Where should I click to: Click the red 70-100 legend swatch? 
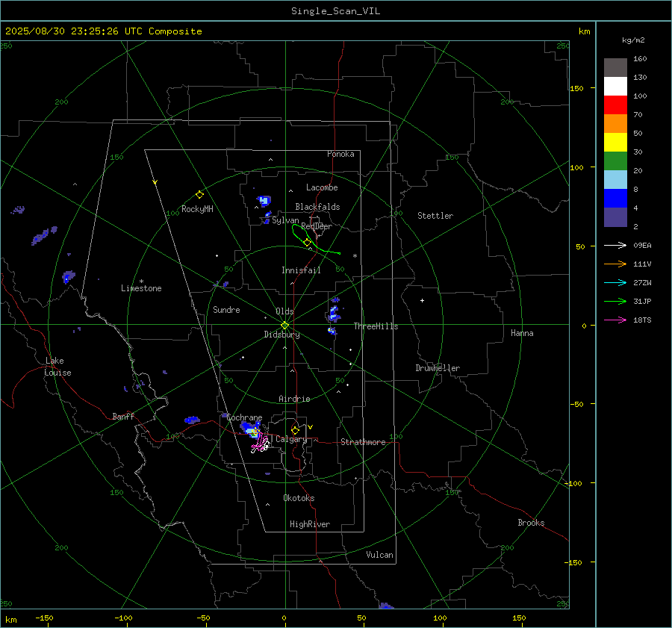click(615, 105)
